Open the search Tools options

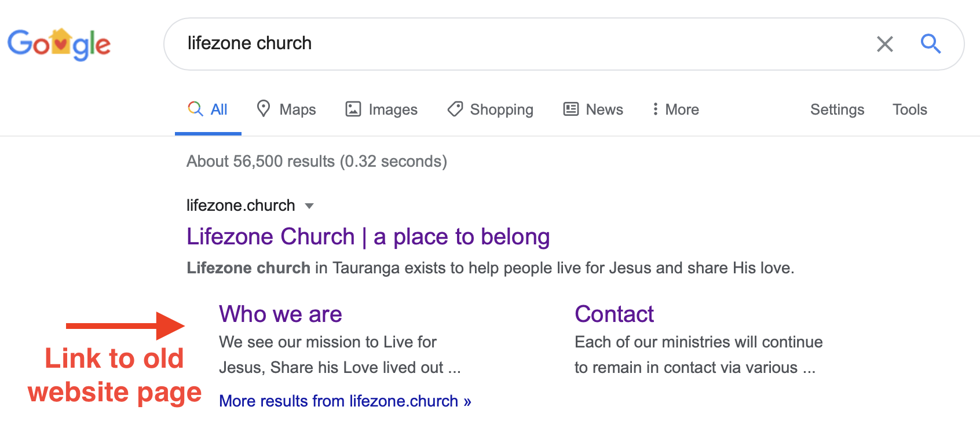pos(909,109)
